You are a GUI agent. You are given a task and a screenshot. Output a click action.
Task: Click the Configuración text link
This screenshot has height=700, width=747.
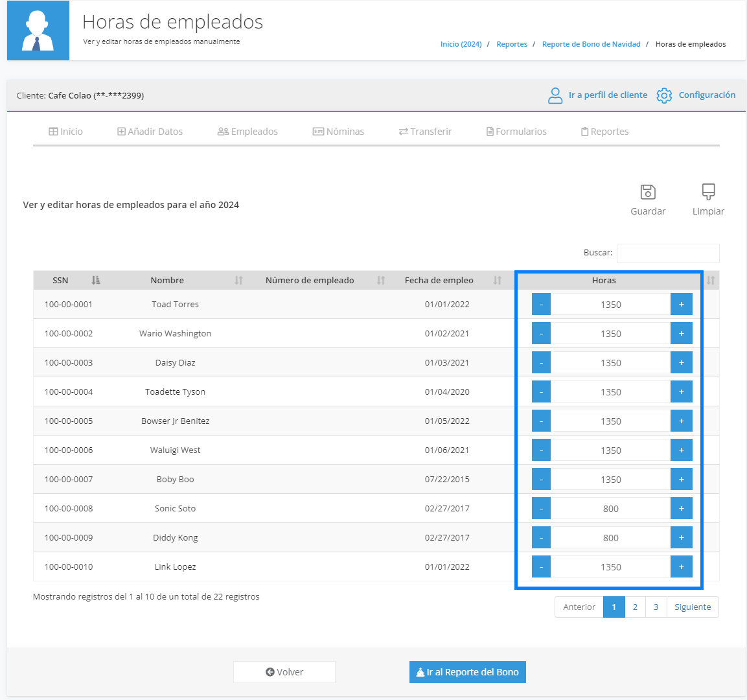[x=707, y=95]
